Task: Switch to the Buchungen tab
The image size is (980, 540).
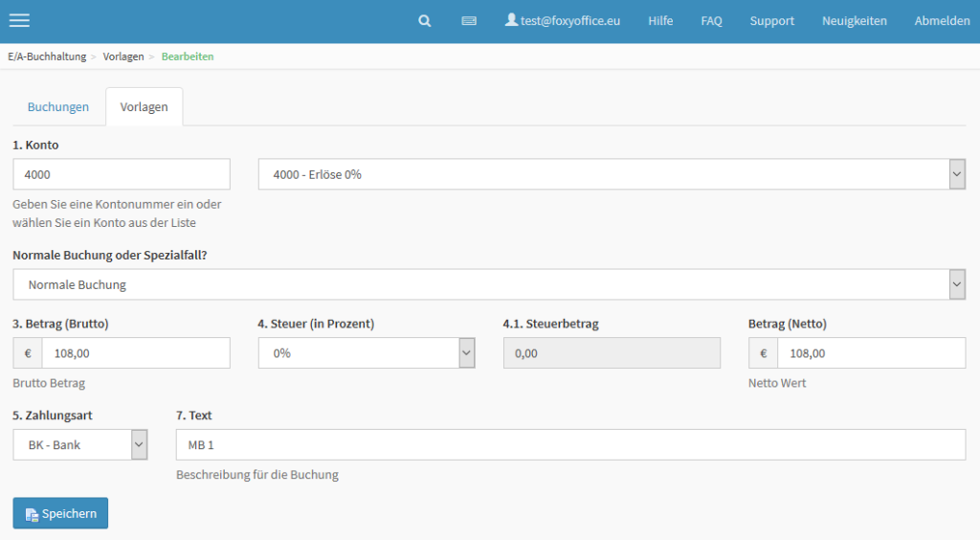Action: point(58,107)
